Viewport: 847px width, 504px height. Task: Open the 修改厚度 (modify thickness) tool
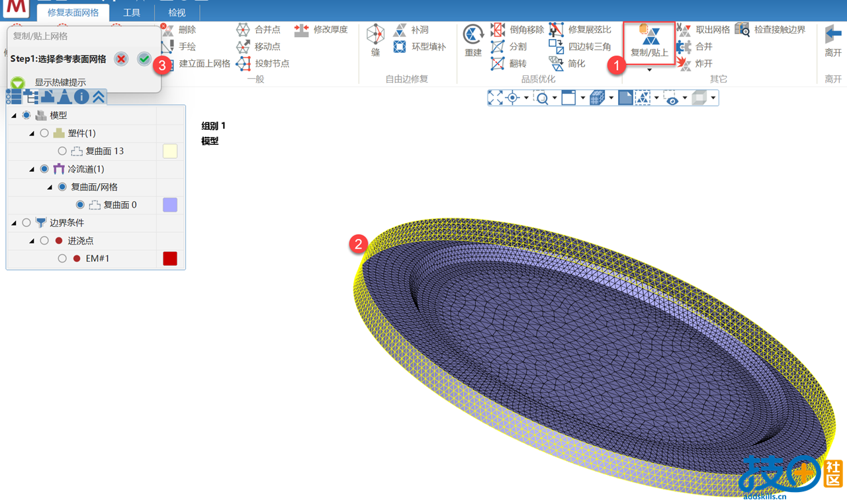tap(321, 30)
